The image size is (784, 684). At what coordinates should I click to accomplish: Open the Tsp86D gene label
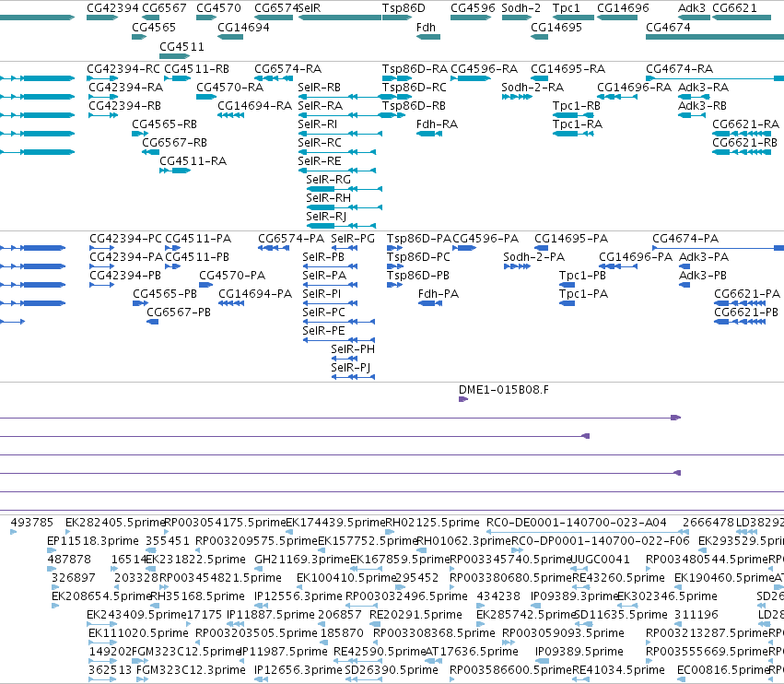click(x=404, y=8)
